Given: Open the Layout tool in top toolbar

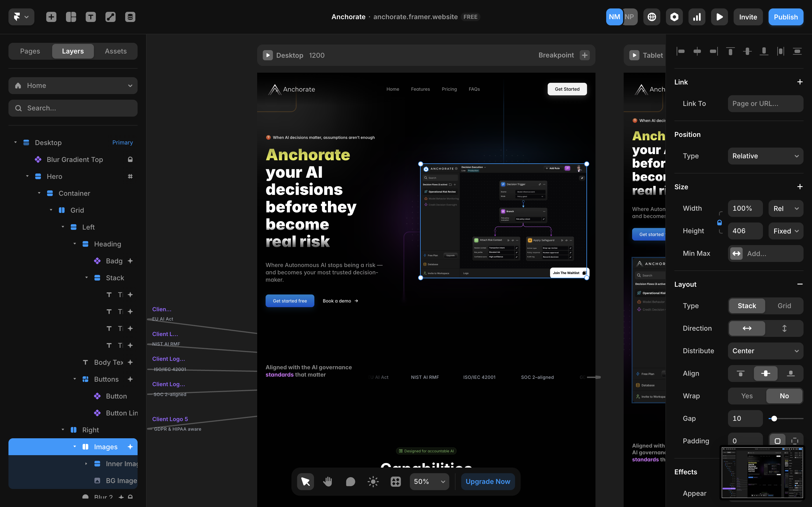Looking at the screenshot, I should click(x=71, y=17).
